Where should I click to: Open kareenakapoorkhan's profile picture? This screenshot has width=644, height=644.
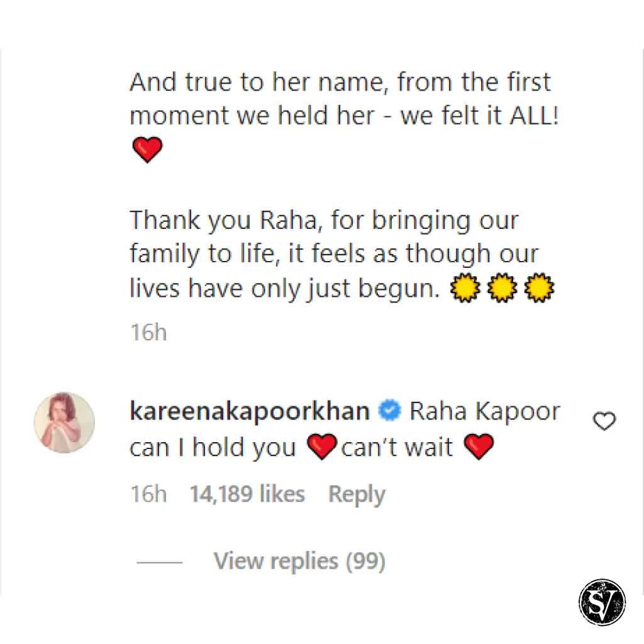[x=65, y=422]
